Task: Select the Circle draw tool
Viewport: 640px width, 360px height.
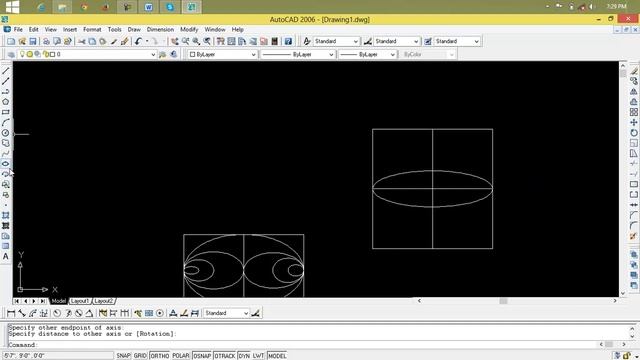Action: point(6,133)
